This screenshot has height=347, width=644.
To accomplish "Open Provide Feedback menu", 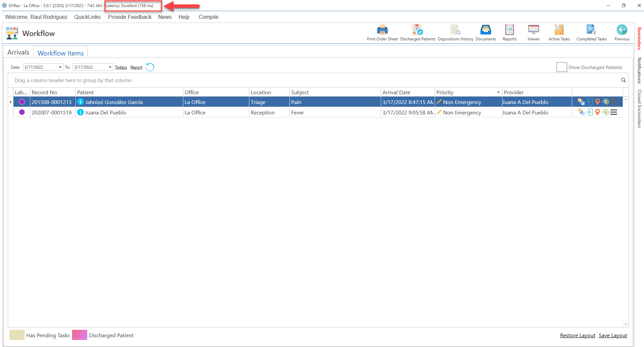I will (x=130, y=17).
